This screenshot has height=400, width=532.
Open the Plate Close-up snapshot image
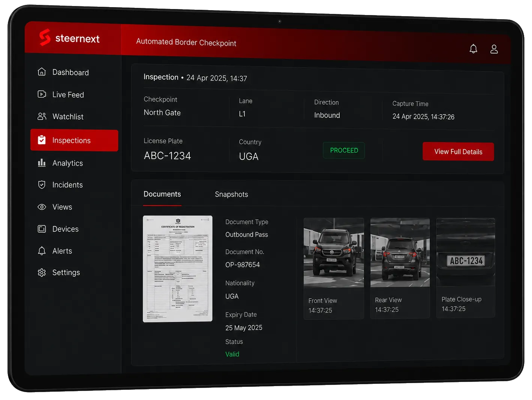466,252
